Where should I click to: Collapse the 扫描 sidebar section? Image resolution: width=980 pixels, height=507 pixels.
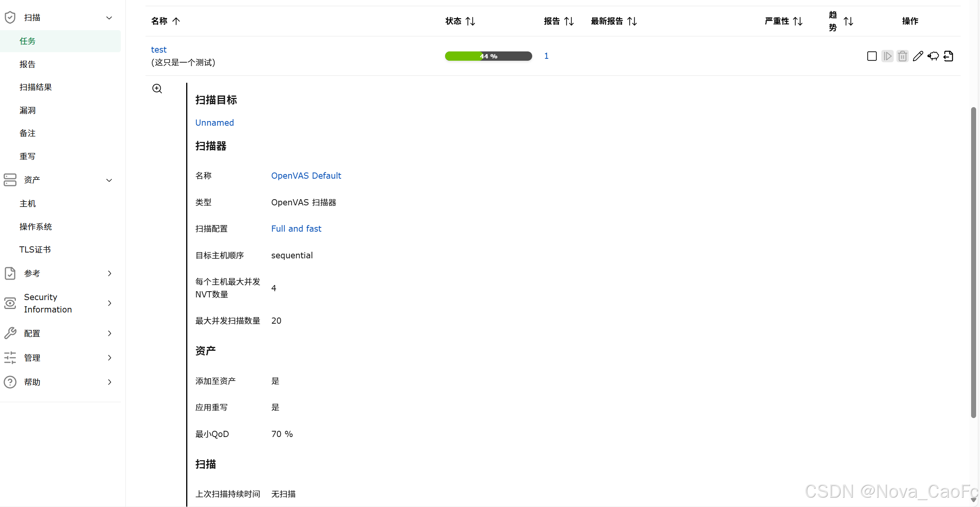109,18
